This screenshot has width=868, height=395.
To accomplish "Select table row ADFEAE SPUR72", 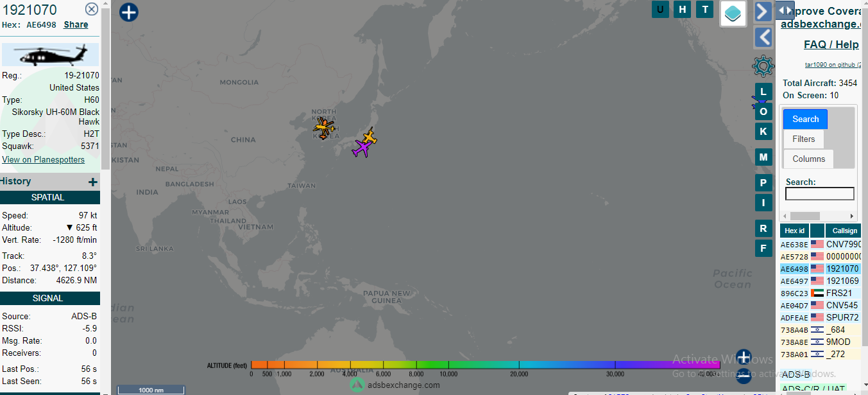I will [x=821, y=317].
